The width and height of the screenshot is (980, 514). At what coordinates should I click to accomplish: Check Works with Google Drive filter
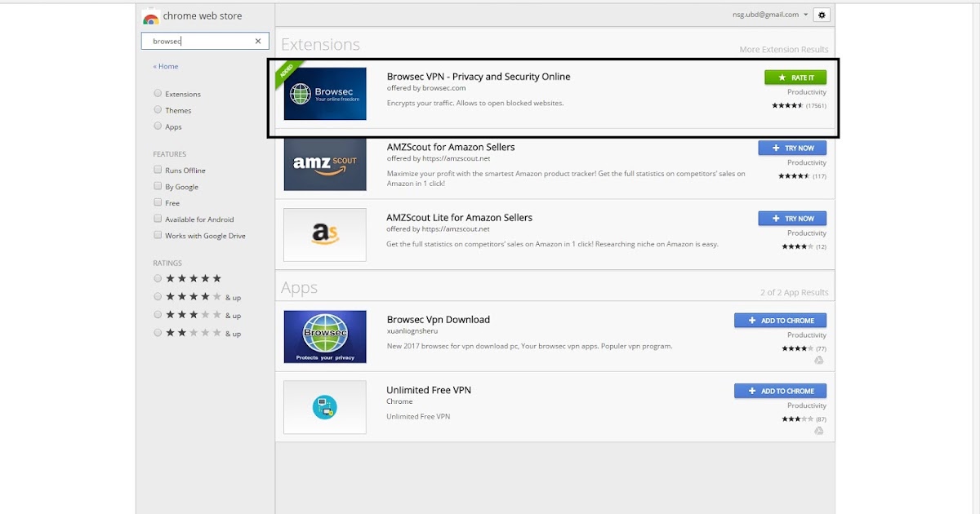pyautogui.click(x=158, y=235)
